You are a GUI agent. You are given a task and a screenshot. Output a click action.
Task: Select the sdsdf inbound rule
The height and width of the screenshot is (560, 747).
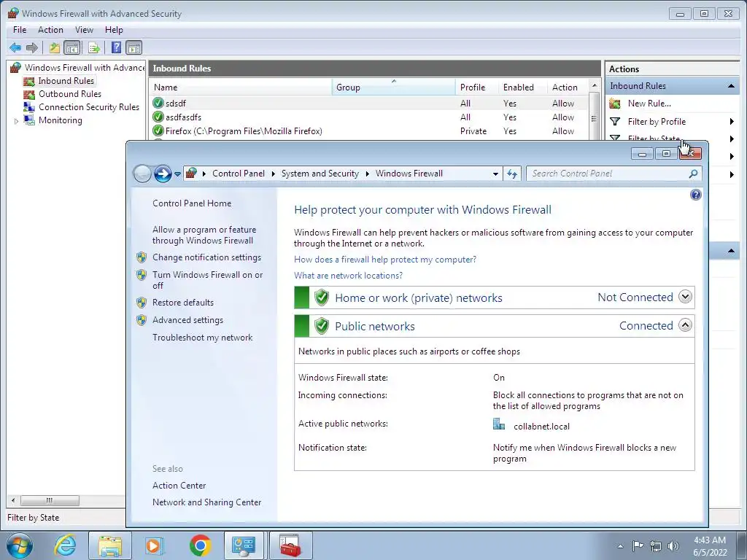(369, 104)
